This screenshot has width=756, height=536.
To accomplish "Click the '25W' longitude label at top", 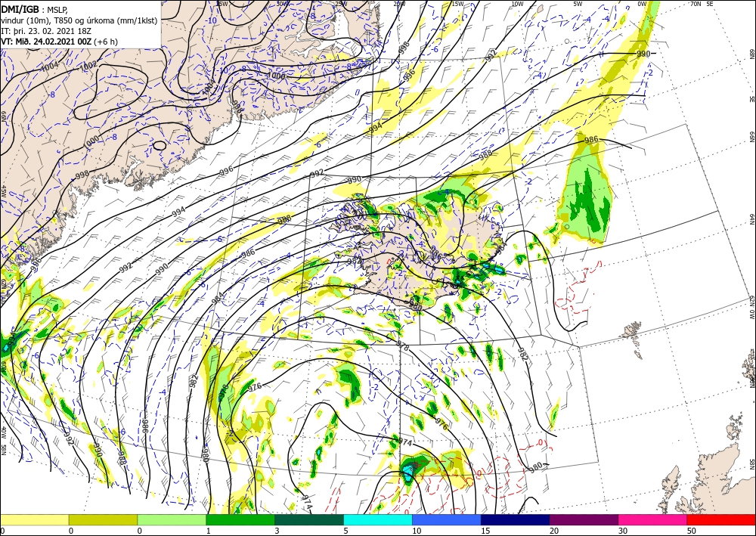I will pos(340,4).
